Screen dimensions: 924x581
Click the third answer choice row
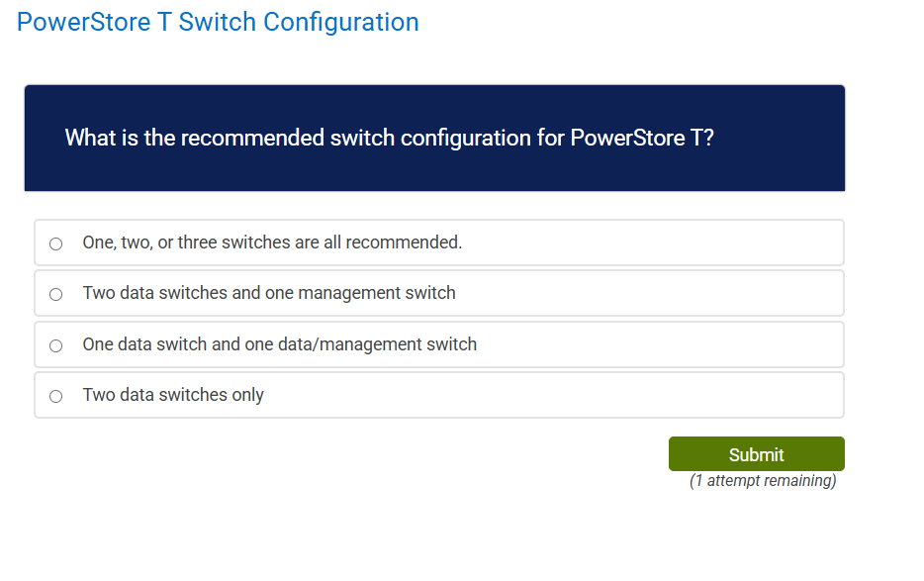[x=439, y=344]
